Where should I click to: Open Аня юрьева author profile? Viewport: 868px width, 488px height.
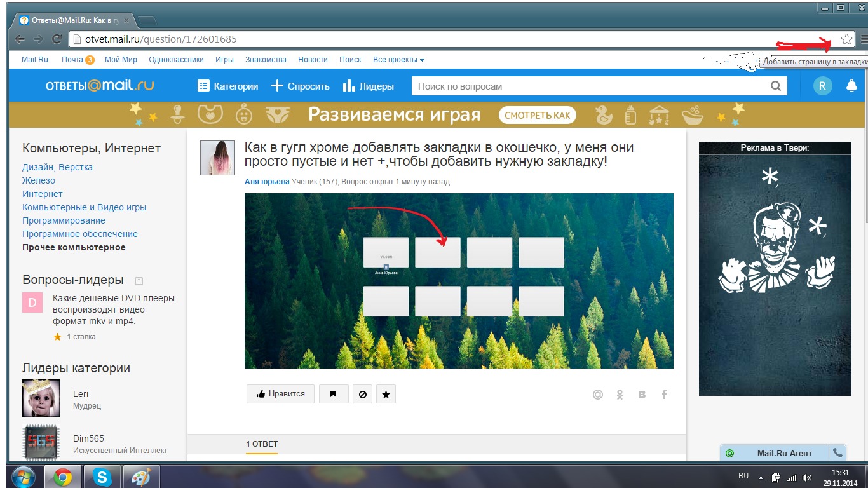267,182
